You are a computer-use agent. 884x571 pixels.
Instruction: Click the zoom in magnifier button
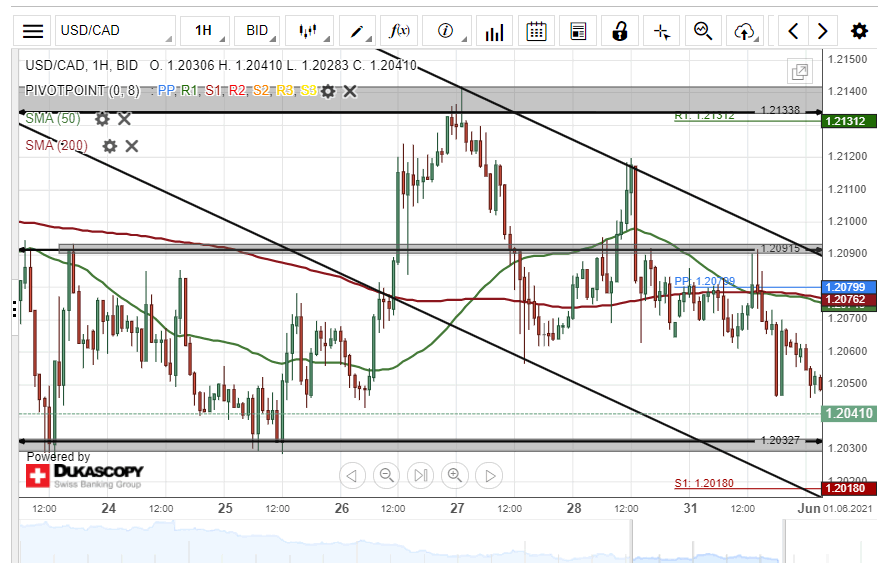tap(455, 475)
